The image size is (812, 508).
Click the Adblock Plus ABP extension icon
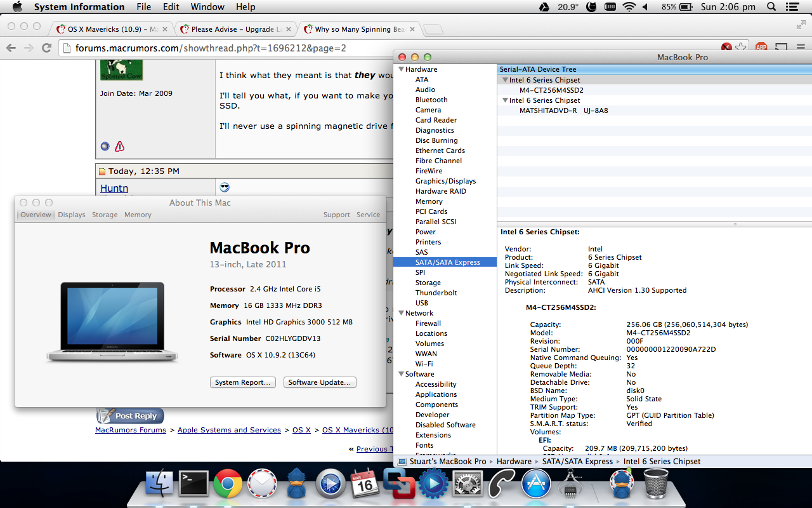[762, 48]
